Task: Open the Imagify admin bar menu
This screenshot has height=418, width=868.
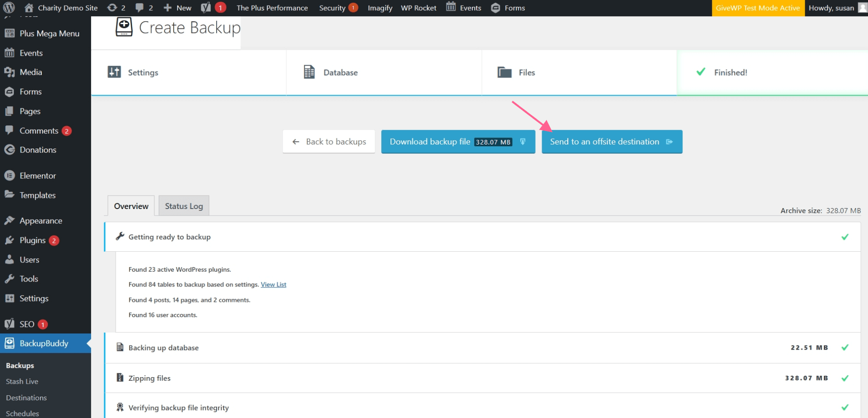Action: [x=380, y=8]
